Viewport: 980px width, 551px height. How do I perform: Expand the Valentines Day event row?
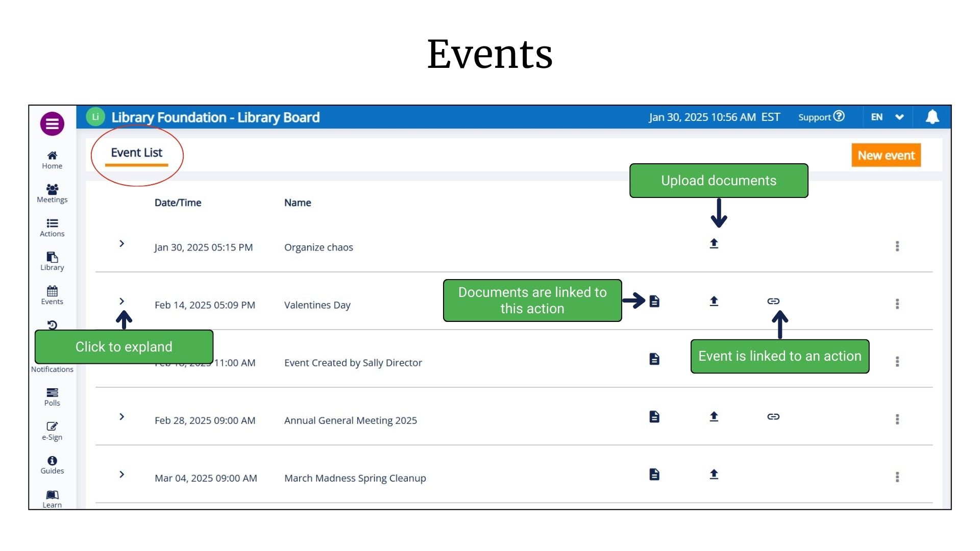(121, 302)
